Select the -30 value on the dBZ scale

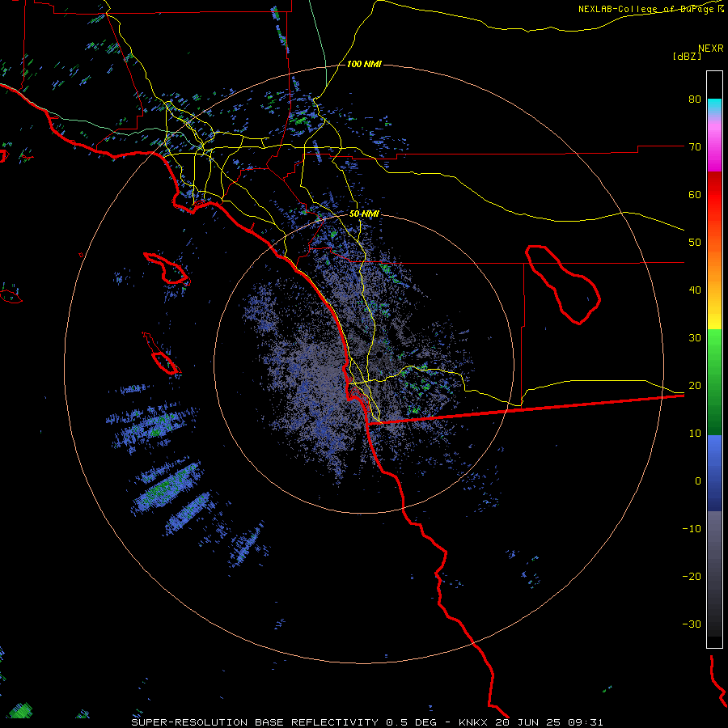coord(692,624)
